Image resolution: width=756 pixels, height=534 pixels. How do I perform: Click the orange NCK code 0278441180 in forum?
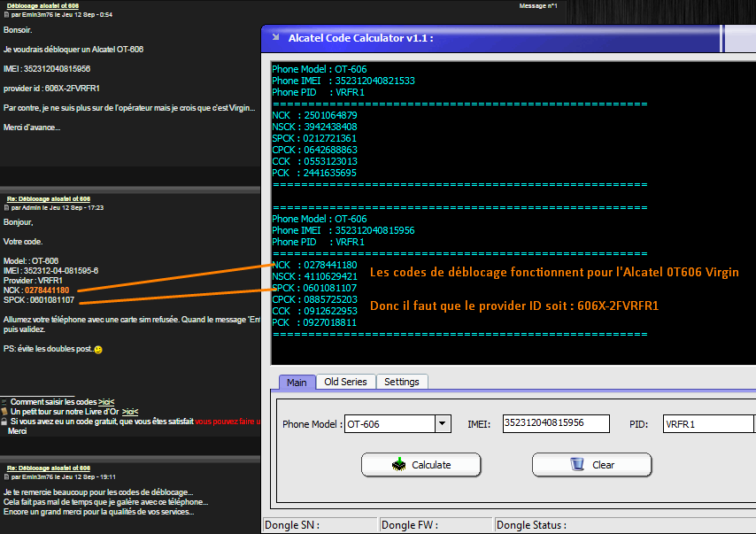pyautogui.click(x=47, y=290)
